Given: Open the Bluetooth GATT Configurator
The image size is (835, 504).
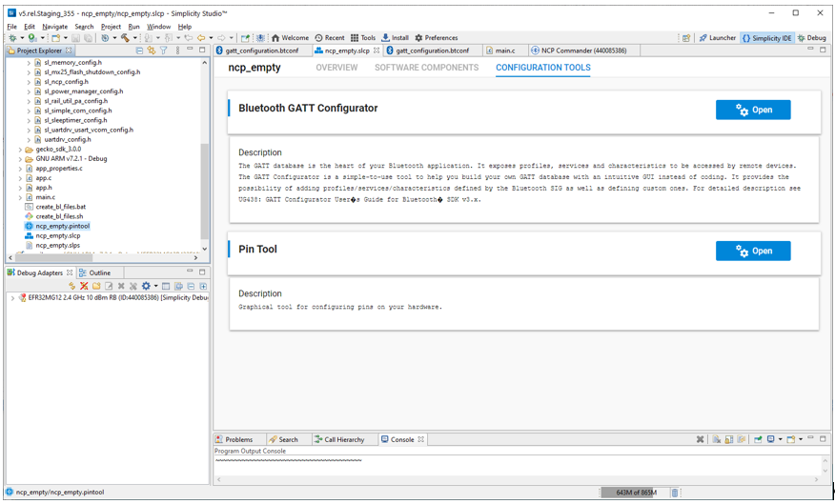Looking at the screenshot, I should 752,110.
